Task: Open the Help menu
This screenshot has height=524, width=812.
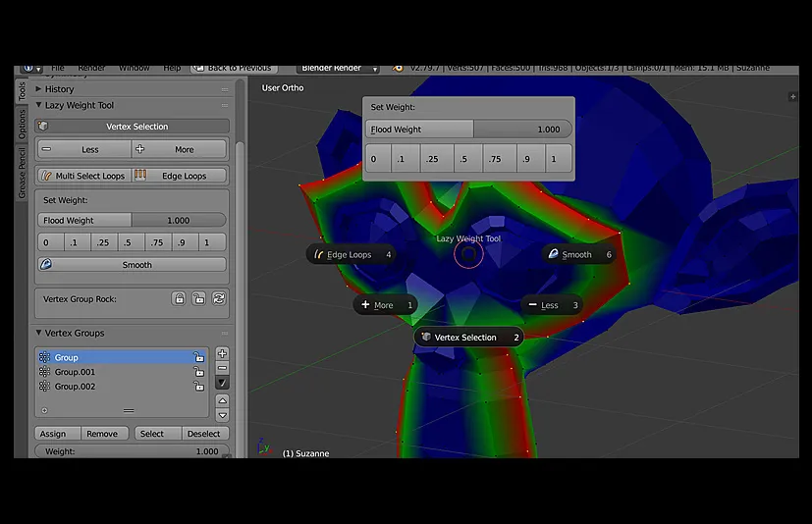Action: tap(172, 68)
